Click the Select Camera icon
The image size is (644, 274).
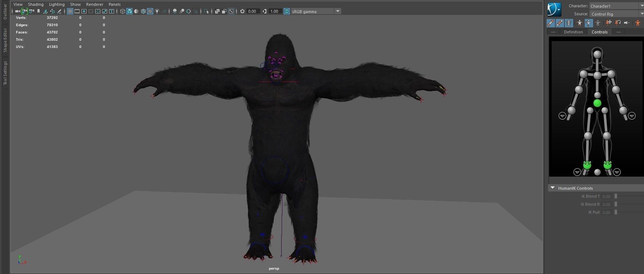click(x=17, y=11)
